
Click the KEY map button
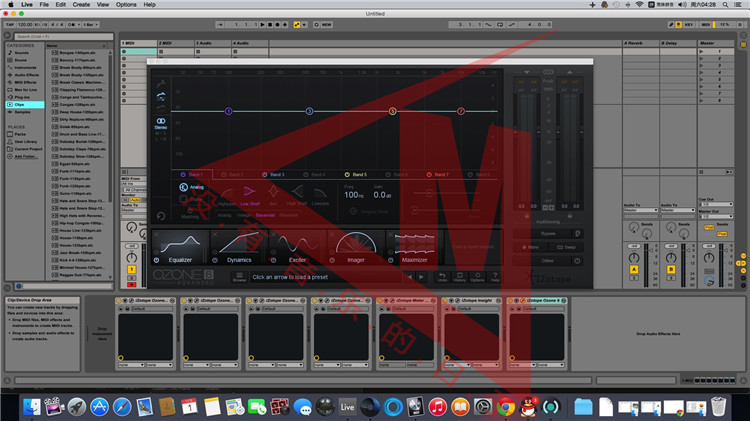point(689,24)
